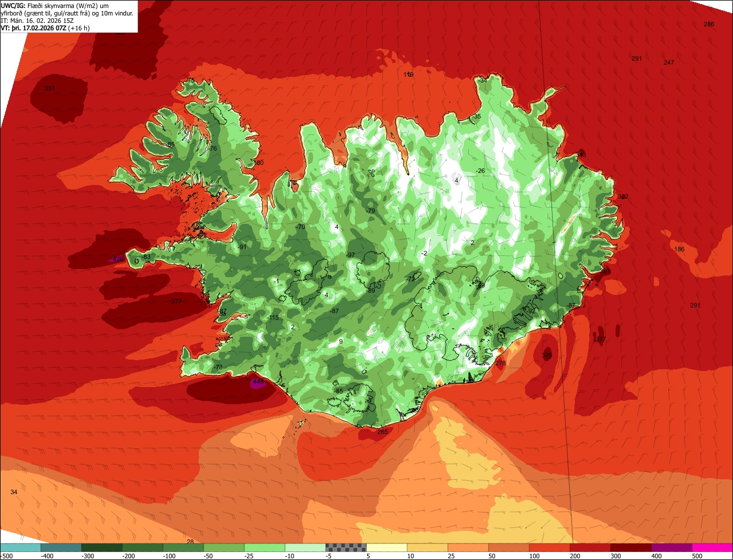This screenshot has height=560, width=733.
Task: Click the 351 flux value on the map
Action: click(50, 88)
